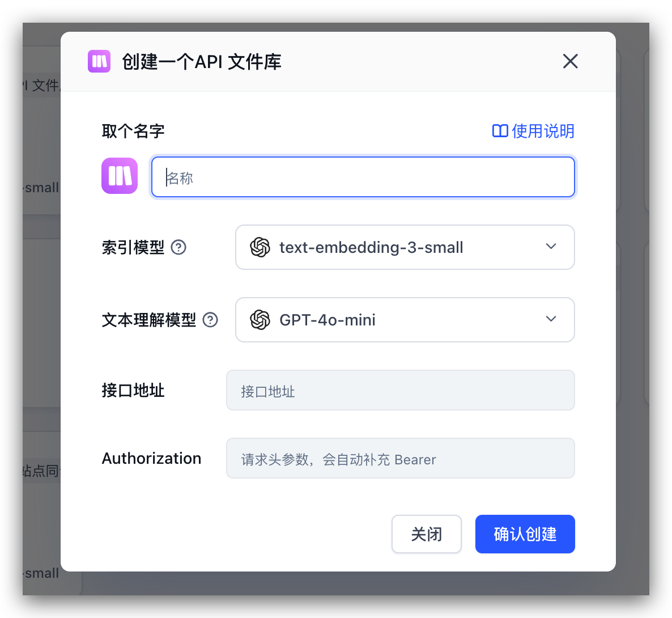Click the purple library icon in the dialog header

coord(99,61)
